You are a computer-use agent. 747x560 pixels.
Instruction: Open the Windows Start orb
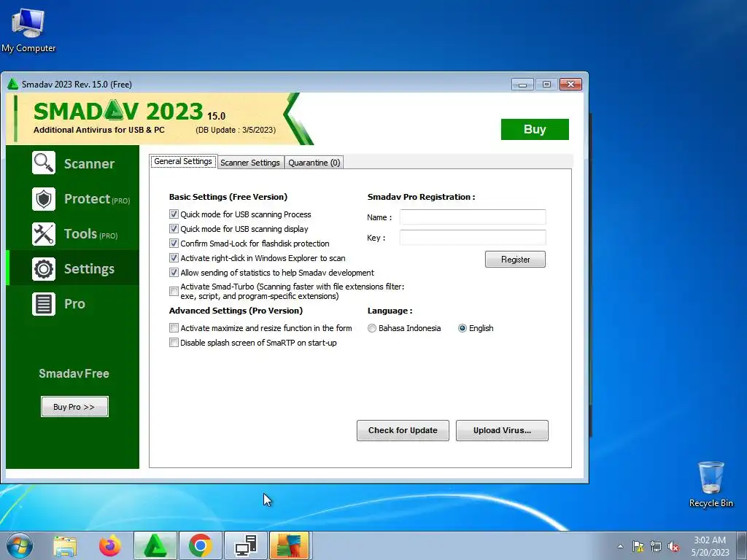tap(20, 545)
